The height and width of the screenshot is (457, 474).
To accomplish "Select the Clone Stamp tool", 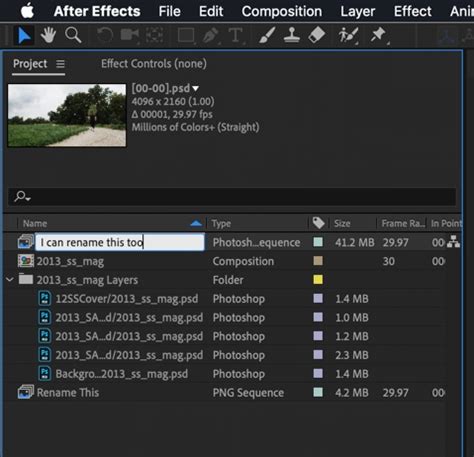I will pos(291,35).
